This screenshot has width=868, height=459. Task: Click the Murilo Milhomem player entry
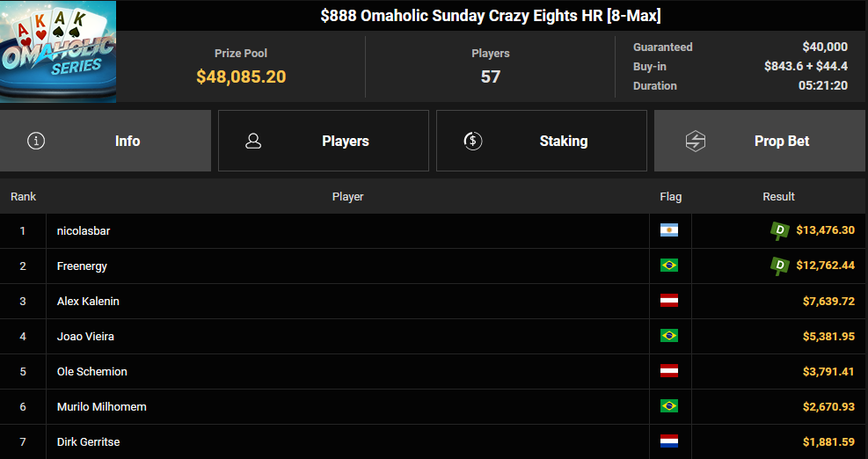coord(102,407)
